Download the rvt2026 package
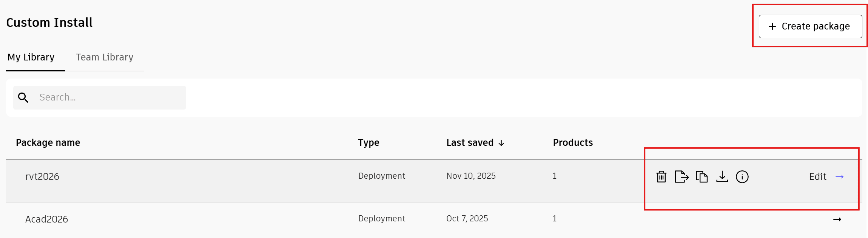 click(722, 176)
